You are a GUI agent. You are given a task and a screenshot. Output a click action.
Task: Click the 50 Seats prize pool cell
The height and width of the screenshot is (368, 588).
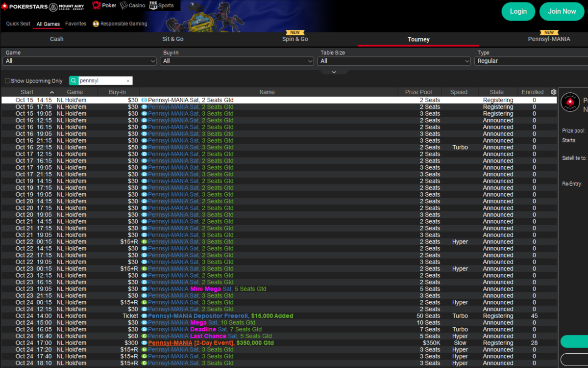point(428,316)
